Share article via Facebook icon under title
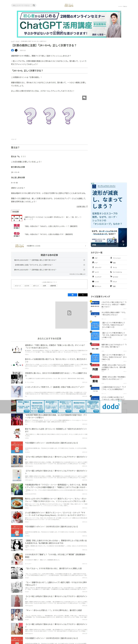Image resolution: width=138 pixels, height=644 pixels. (13, 50)
